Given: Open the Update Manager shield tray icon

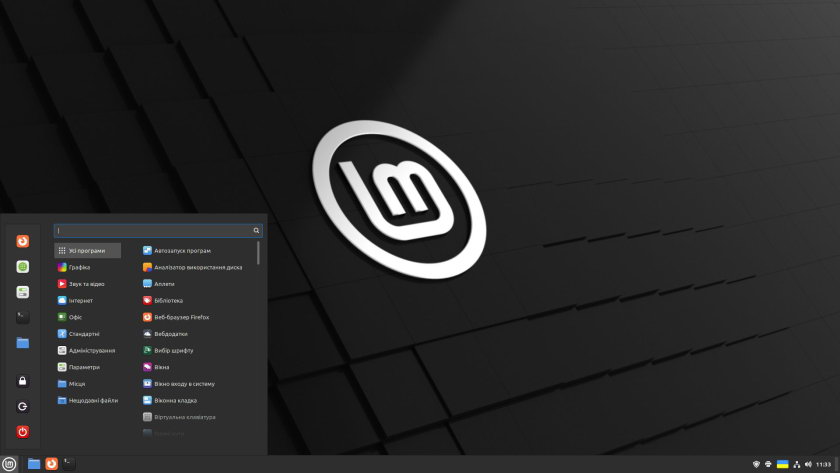Looking at the screenshot, I should coord(756,464).
